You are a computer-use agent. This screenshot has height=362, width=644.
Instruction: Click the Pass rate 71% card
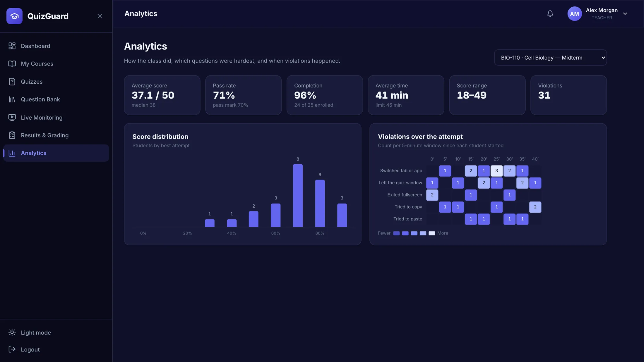tap(243, 95)
